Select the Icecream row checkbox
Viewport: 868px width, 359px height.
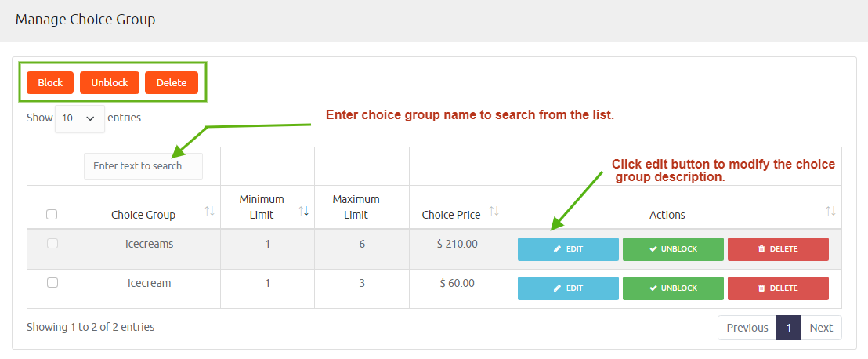(52, 283)
